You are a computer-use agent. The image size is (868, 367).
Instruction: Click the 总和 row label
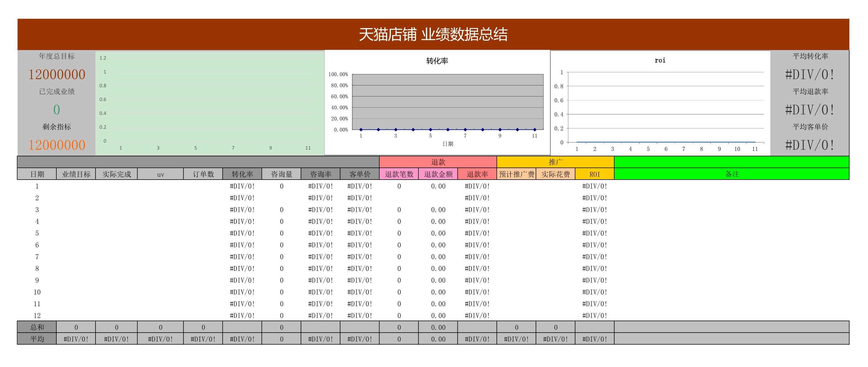click(x=37, y=327)
